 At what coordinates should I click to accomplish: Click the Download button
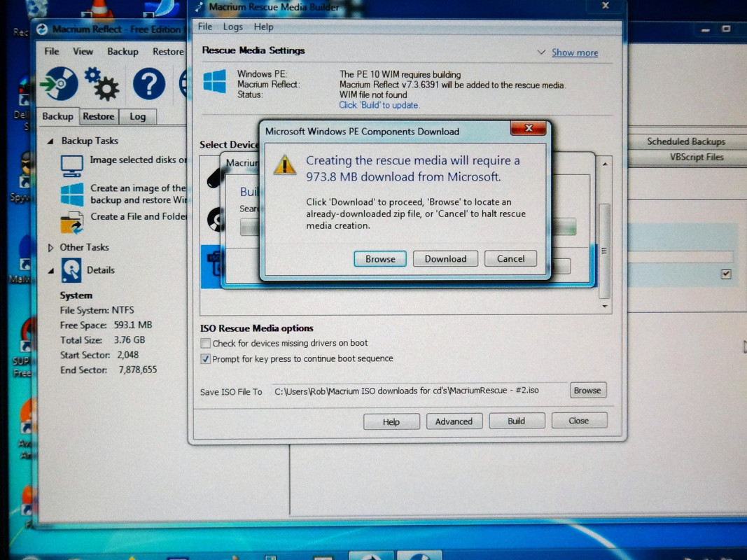click(x=445, y=258)
